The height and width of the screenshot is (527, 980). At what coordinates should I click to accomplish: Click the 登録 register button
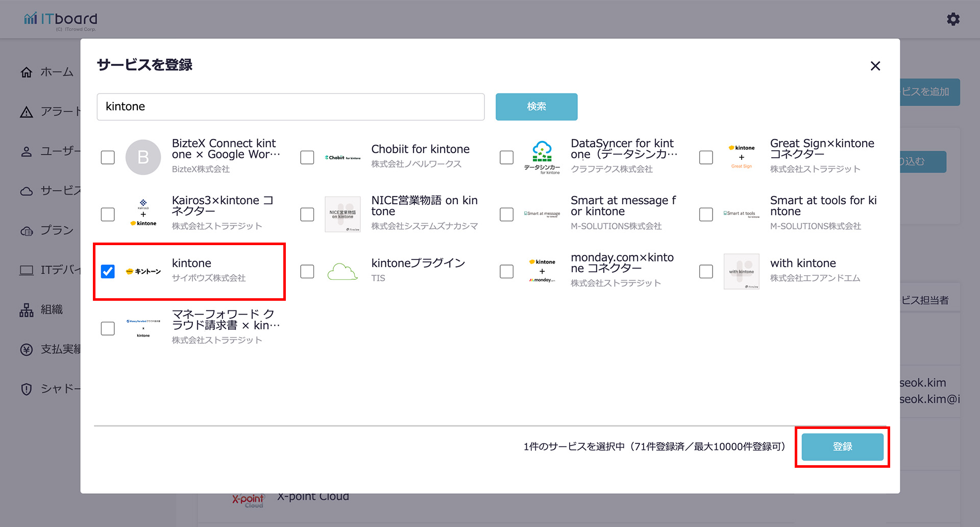click(x=842, y=447)
